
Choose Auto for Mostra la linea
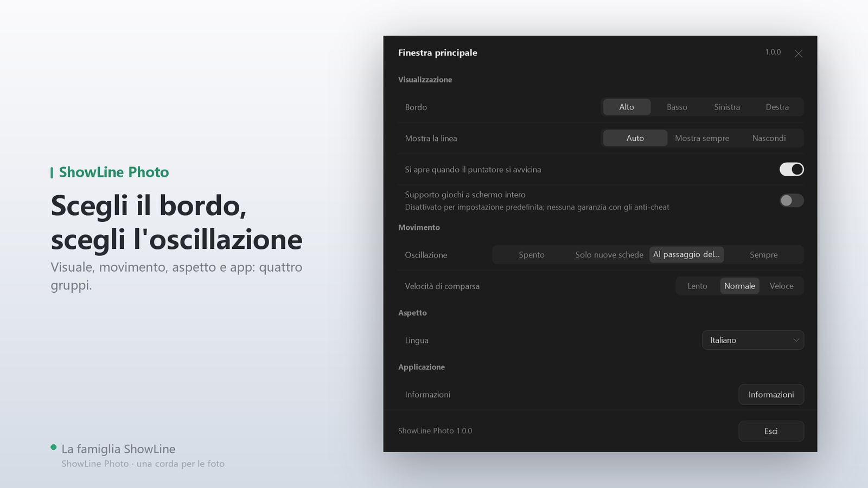(635, 138)
